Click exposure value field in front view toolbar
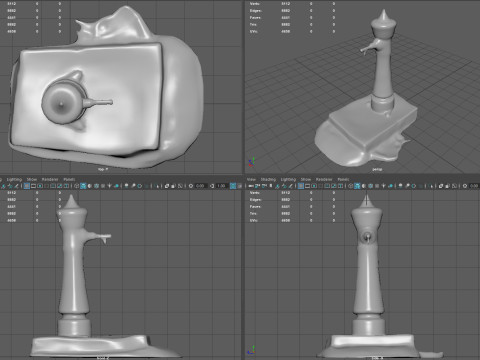The image size is (480, 360). pyautogui.click(x=475, y=186)
